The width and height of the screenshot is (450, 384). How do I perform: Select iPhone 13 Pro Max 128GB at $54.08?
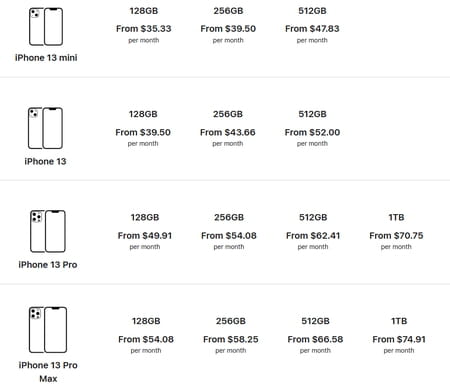point(146,336)
